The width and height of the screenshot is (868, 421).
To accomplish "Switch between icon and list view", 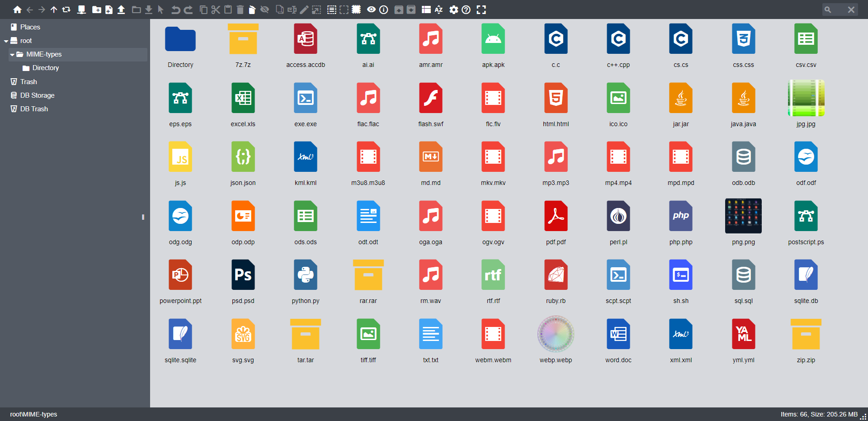I will pos(426,9).
